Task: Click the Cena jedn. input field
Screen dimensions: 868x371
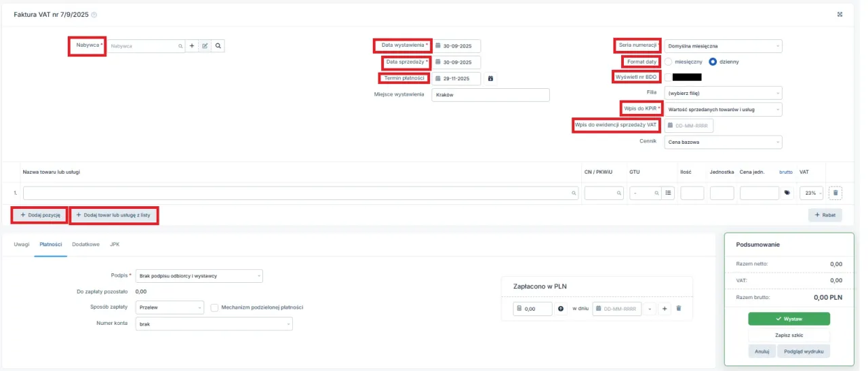Action: 759,193
